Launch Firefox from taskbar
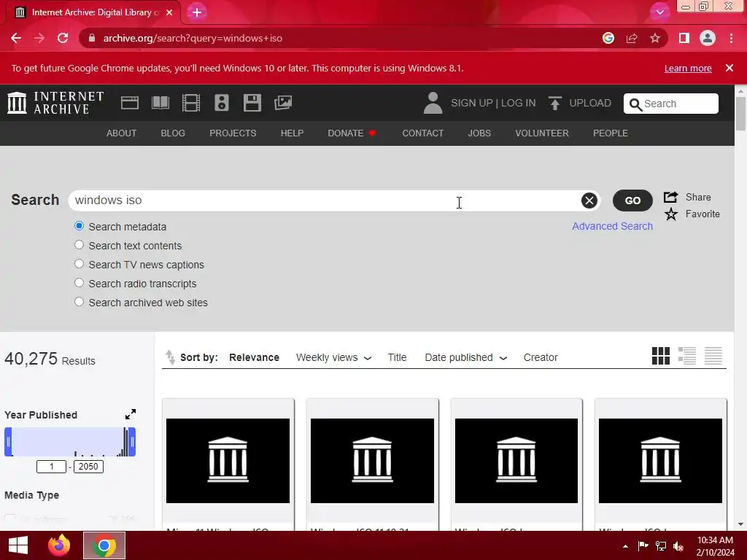 pos(59,545)
